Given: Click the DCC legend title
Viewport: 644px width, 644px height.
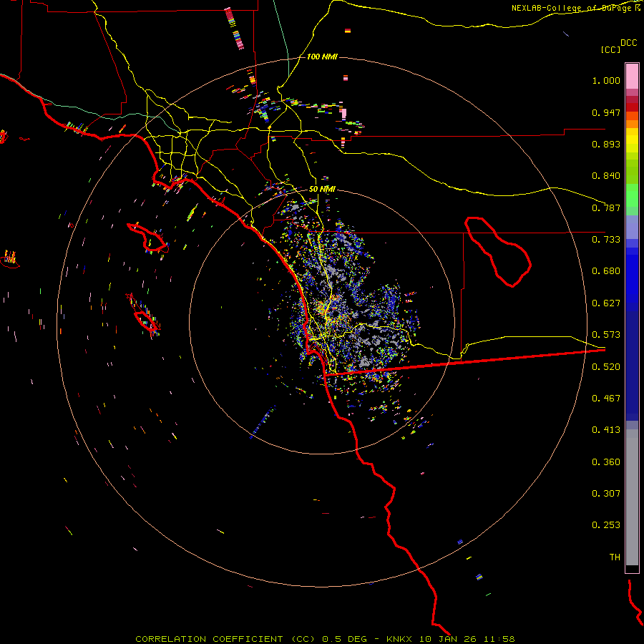Looking at the screenshot, I should point(628,43).
